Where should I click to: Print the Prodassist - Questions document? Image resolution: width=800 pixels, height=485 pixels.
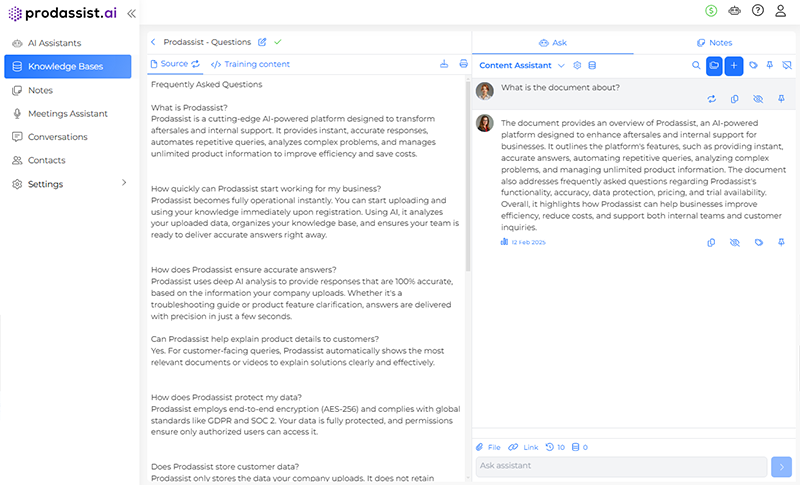point(463,64)
